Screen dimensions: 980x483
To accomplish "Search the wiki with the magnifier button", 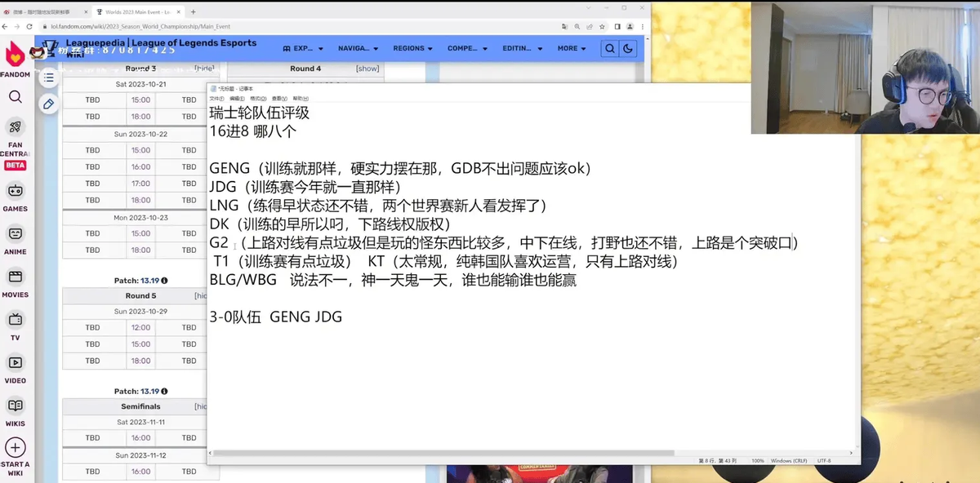I will [x=609, y=49].
